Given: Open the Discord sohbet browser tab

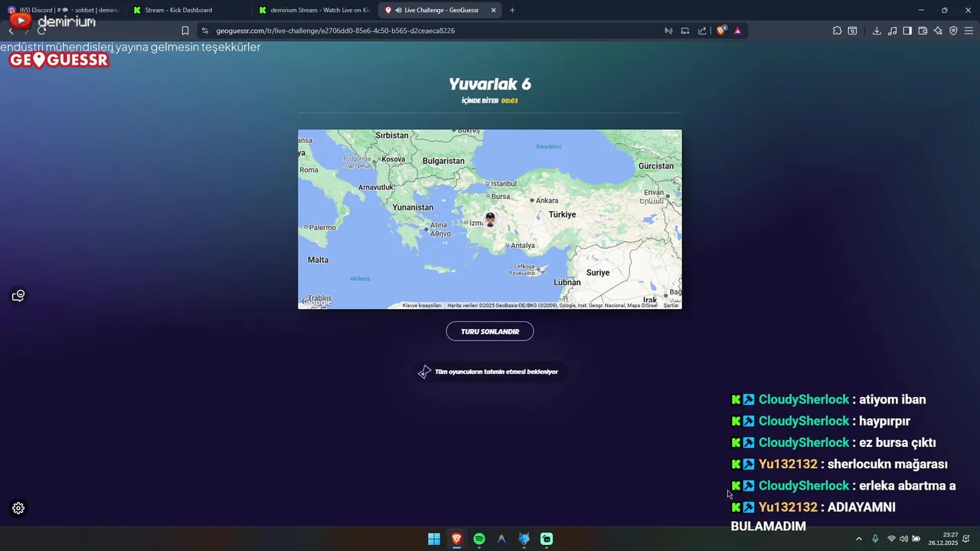Looking at the screenshot, I should pyautogui.click(x=63, y=10).
